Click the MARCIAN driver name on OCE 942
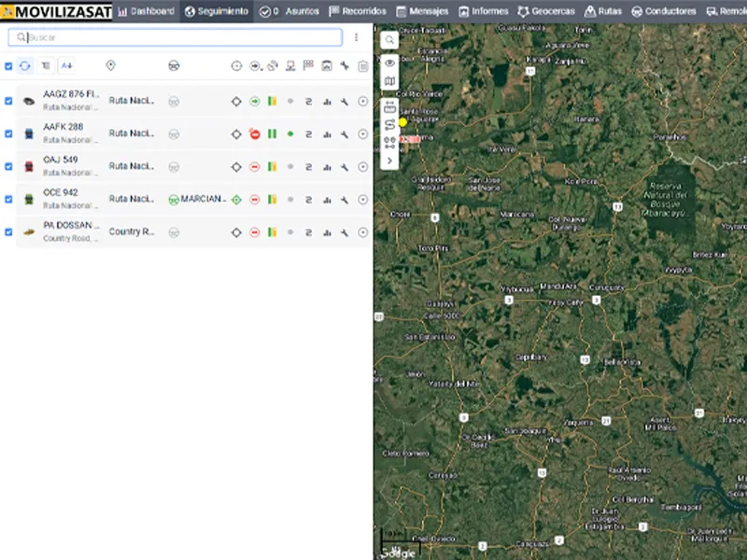This screenshot has height=560, width=747. click(204, 199)
